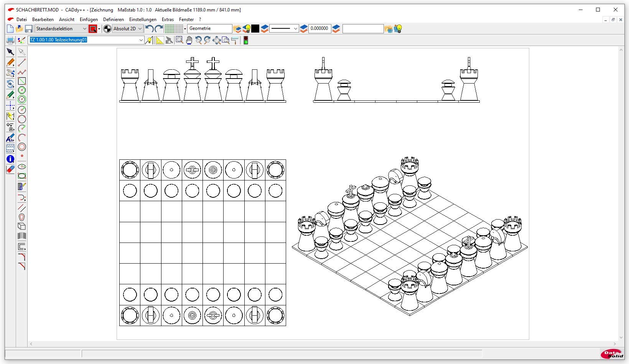Select the fillet corner tool
The height and width of the screenshot is (364, 629).
22,256
